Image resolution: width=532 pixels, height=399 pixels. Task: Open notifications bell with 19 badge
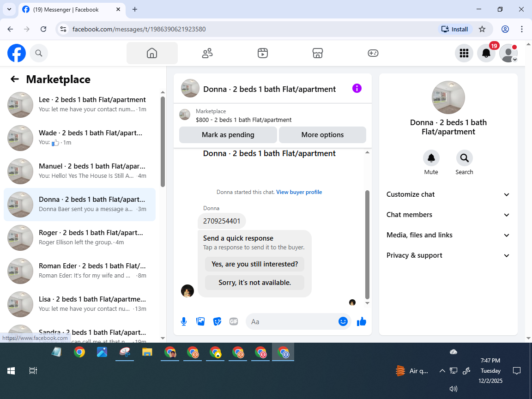(486, 53)
